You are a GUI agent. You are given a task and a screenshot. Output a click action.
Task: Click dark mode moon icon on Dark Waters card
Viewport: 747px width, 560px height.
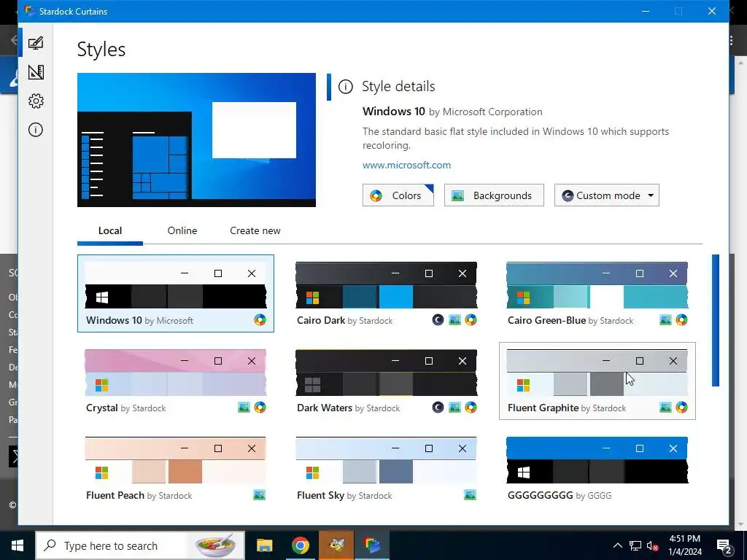(x=438, y=408)
